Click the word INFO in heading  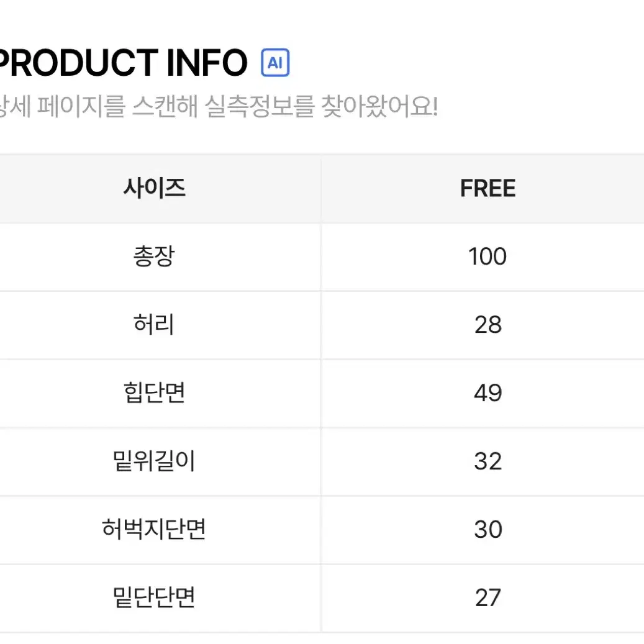(x=207, y=63)
